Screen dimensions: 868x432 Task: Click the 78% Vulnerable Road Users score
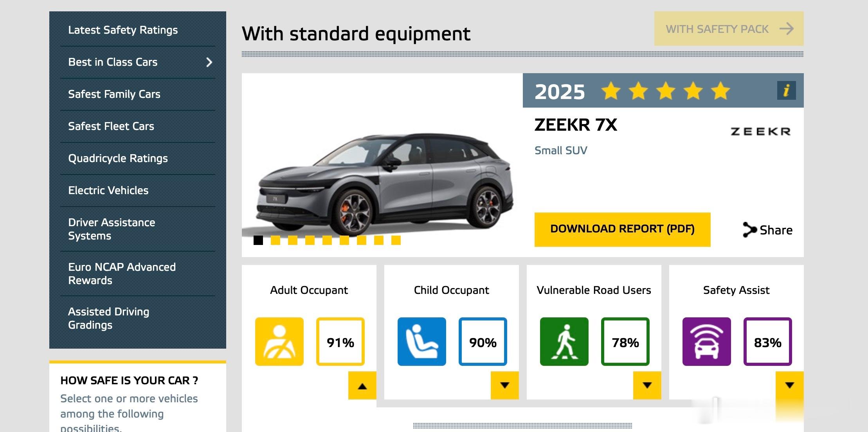(625, 342)
